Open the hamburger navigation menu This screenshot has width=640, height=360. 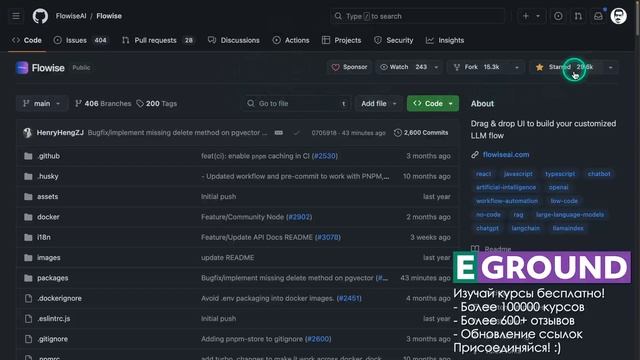(16, 16)
